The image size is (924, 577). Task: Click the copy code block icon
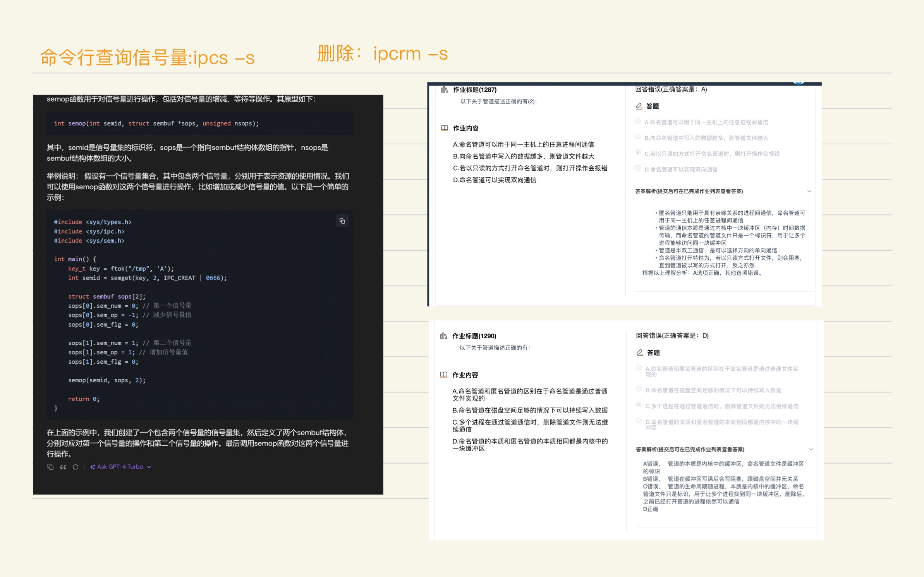click(342, 221)
